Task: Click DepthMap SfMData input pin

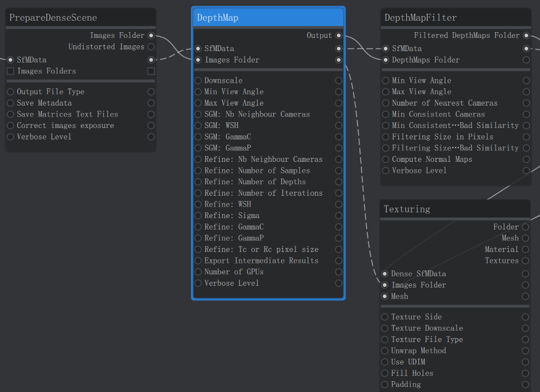Action: click(198, 49)
